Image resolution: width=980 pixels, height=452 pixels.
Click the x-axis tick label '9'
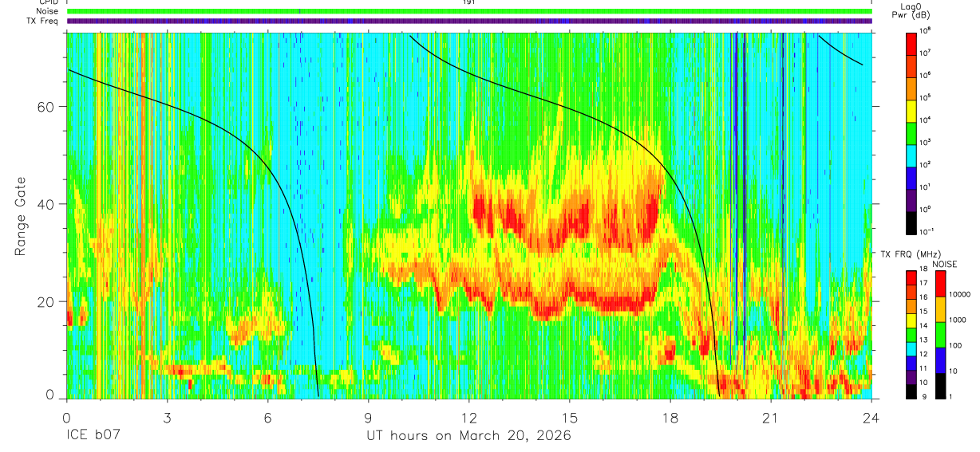(368, 418)
